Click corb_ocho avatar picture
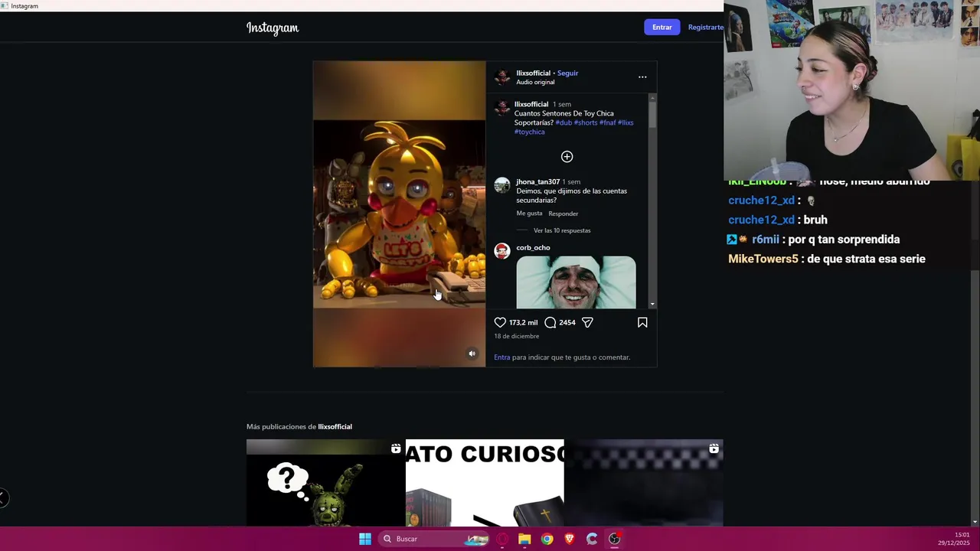Viewport: 980px width, 551px height. coord(502,251)
